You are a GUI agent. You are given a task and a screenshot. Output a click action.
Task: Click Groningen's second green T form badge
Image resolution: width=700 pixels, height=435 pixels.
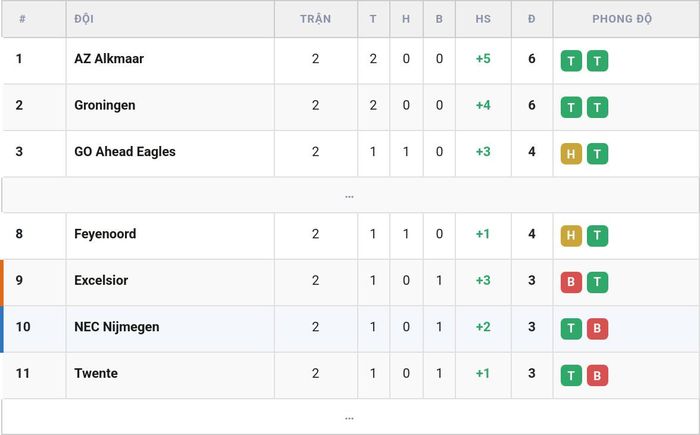(597, 107)
